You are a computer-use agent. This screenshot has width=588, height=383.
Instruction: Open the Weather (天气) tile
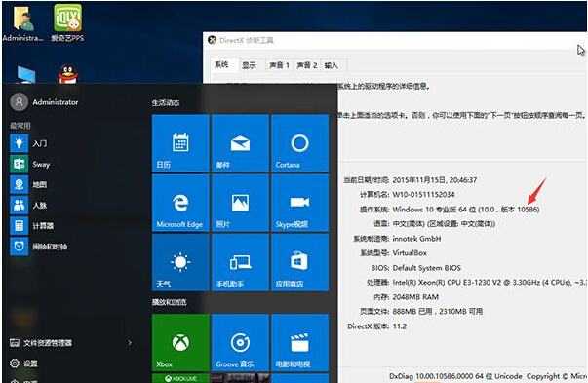click(180, 262)
